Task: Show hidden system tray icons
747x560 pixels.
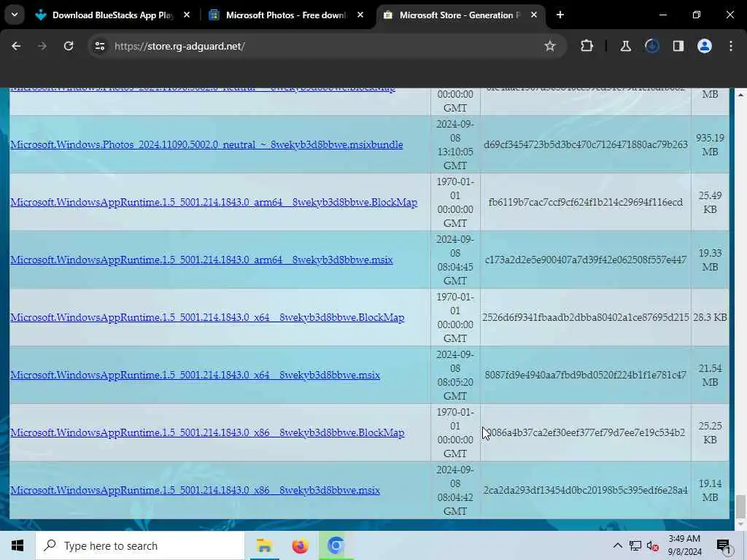Action: [x=617, y=545]
